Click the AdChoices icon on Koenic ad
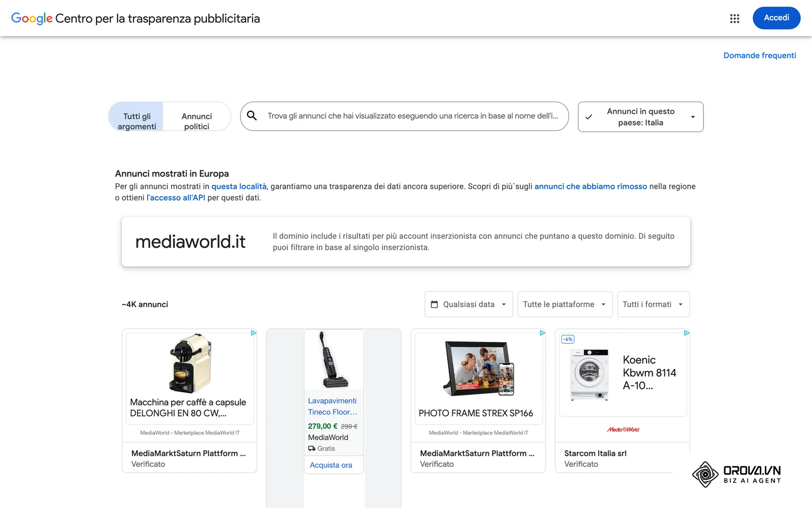The image size is (812, 508). pos(686,333)
